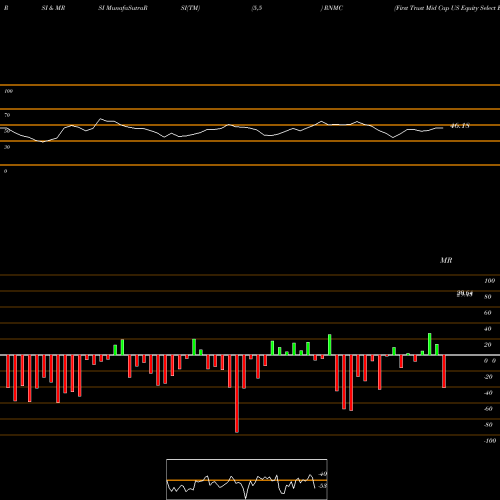Image resolution: width=500 pixels, height=500 pixels.
Task: Click the RSI axis label "70"
Action: tap(7, 115)
